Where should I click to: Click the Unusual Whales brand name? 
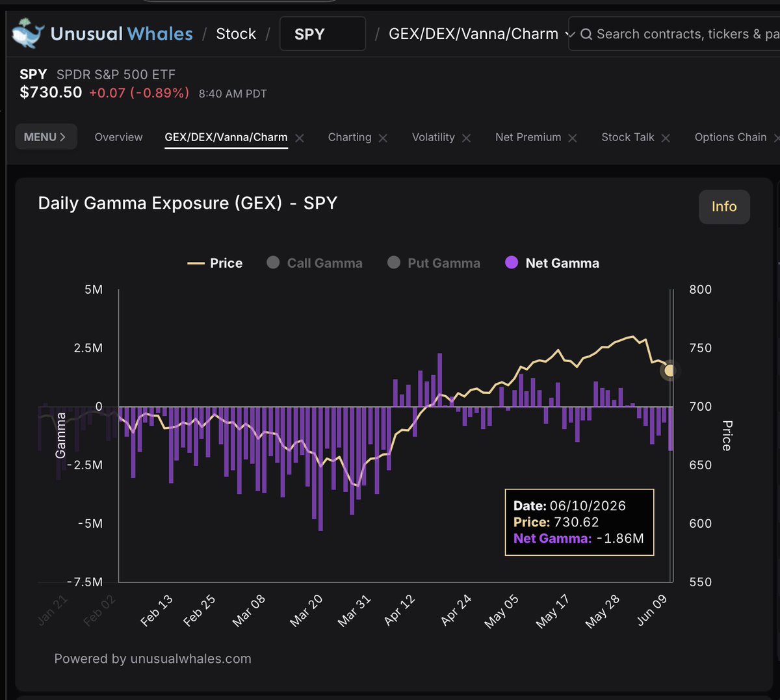coord(122,34)
